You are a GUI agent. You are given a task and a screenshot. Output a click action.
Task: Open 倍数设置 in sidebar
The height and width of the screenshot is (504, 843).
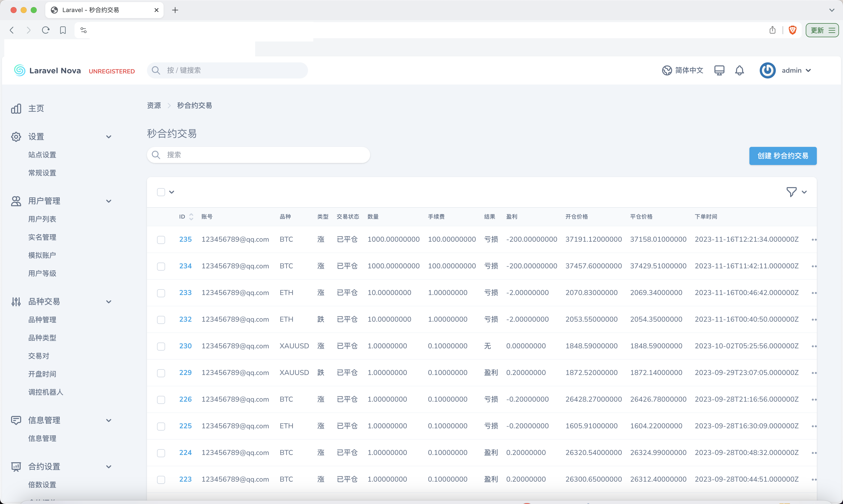42,485
